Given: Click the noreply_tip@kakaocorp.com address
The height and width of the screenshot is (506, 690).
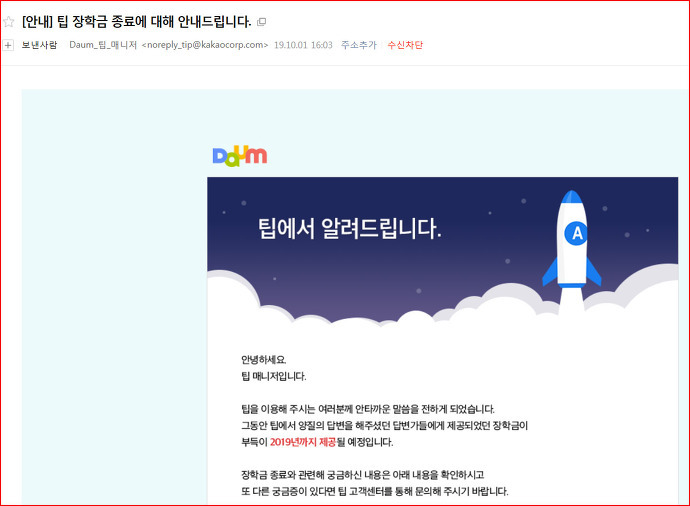Looking at the screenshot, I should coord(205,45).
